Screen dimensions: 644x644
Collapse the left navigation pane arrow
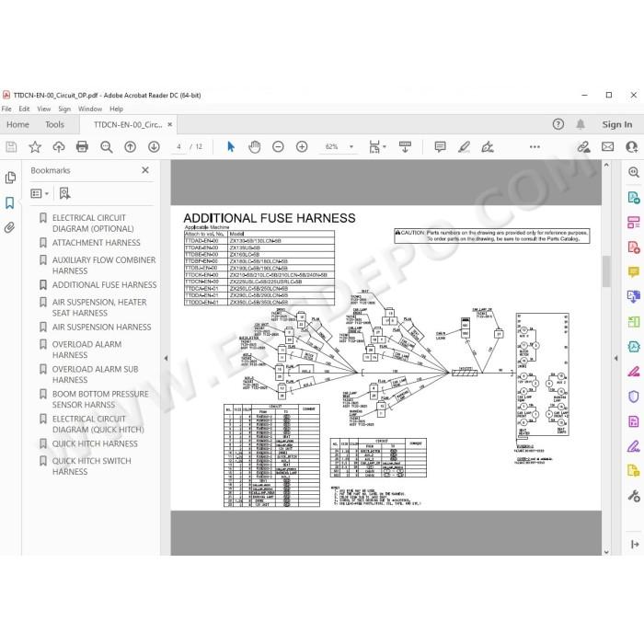coord(166,358)
